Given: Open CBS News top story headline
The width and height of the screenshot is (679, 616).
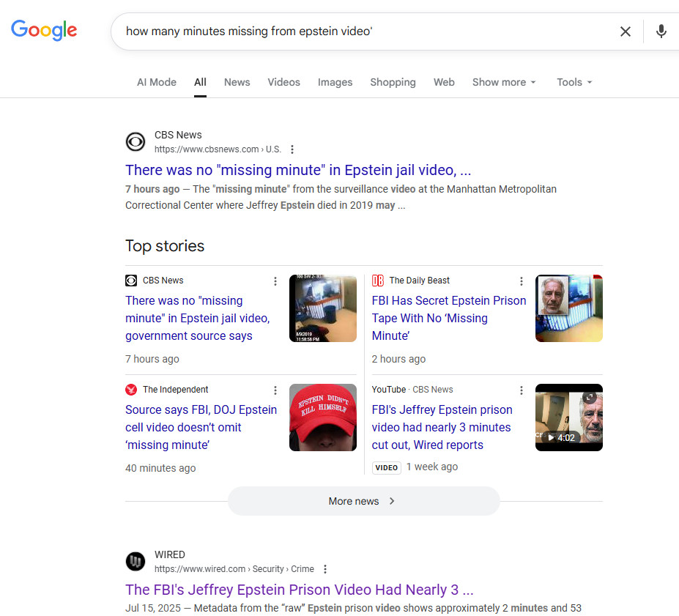Looking at the screenshot, I should [198, 318].
